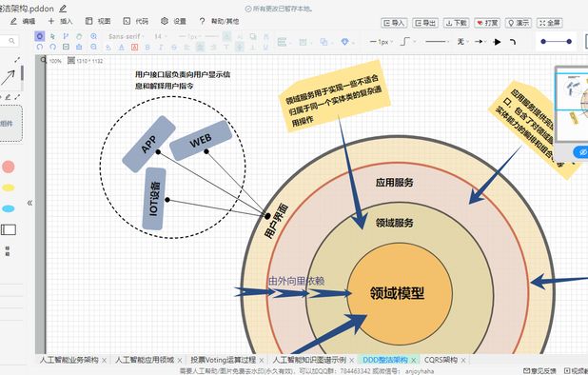Collapse the left sidebar with double chevron
This screenshot has width=588, height=375.
[30, 204]
